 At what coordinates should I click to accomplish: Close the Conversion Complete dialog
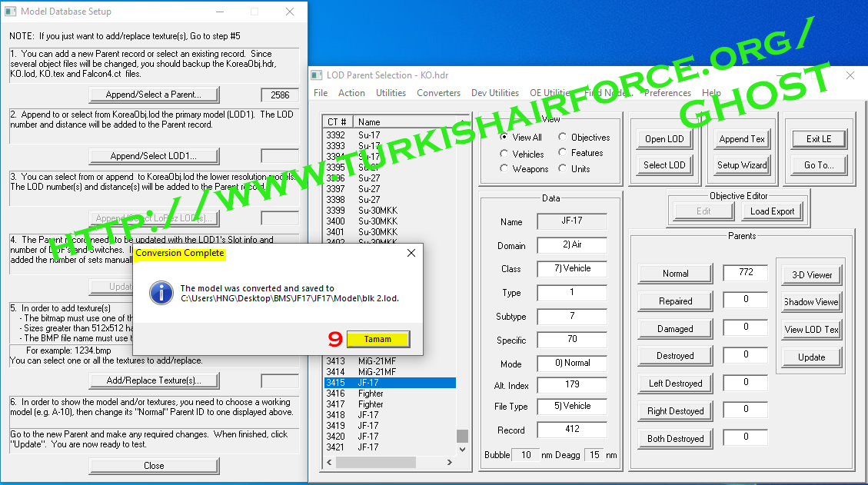(x=411, y=253)
